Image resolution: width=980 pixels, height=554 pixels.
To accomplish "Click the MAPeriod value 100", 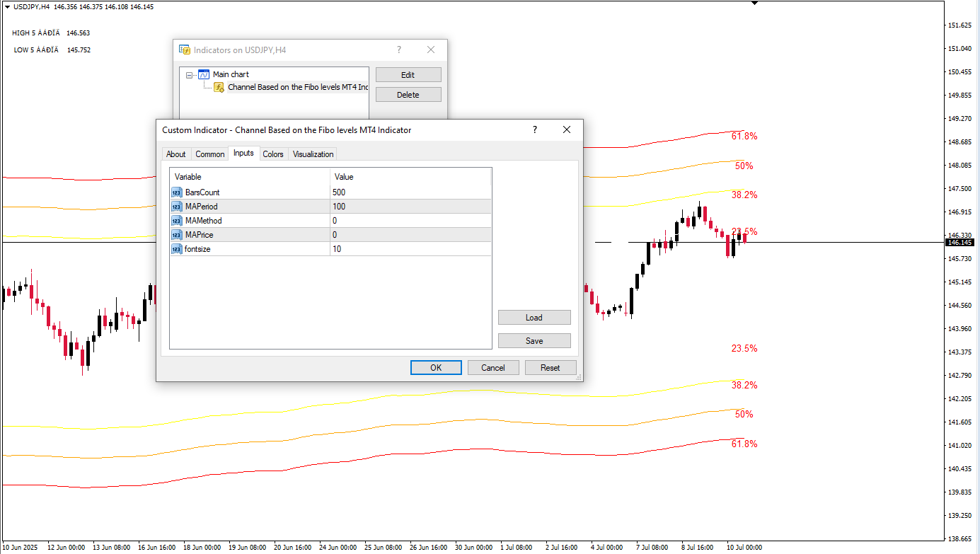I will point(410,207).
